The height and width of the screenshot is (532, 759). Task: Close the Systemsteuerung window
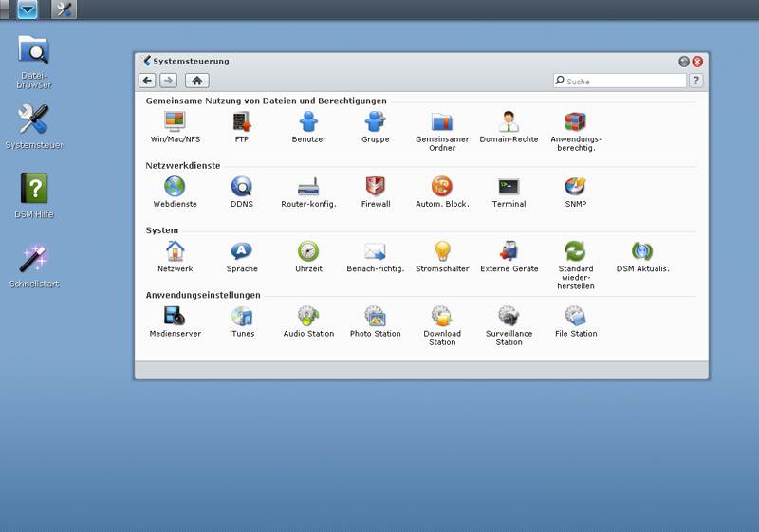(x=697, y=62)
